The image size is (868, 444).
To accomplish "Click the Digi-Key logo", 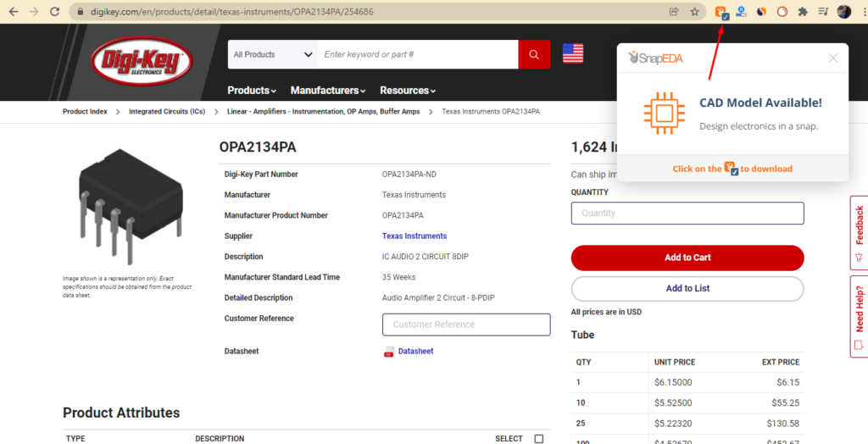I will [x=142, y=62].
